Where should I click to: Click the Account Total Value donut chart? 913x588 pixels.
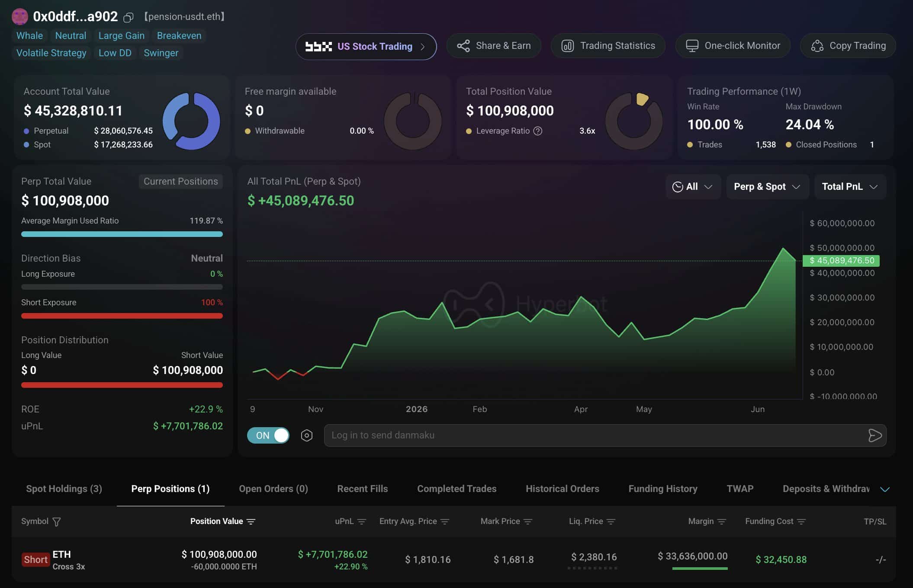(x=191, y=121)
